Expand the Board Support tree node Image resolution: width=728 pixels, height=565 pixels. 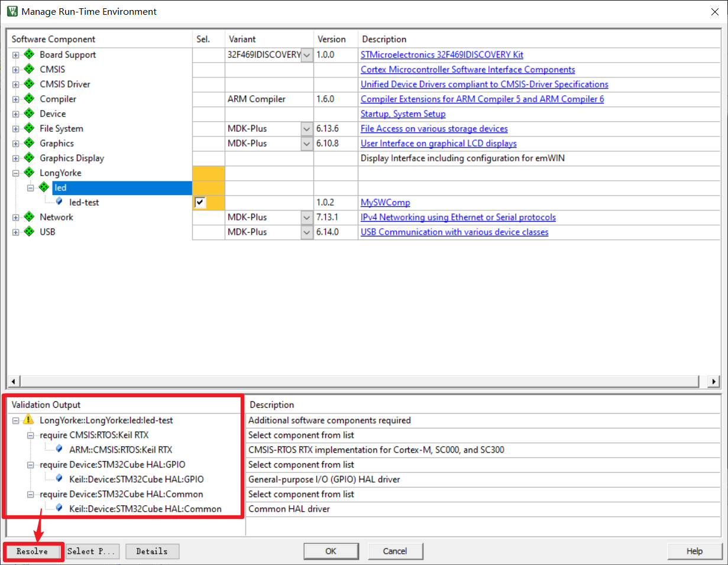pyautogui.click(x=16, y=55)
